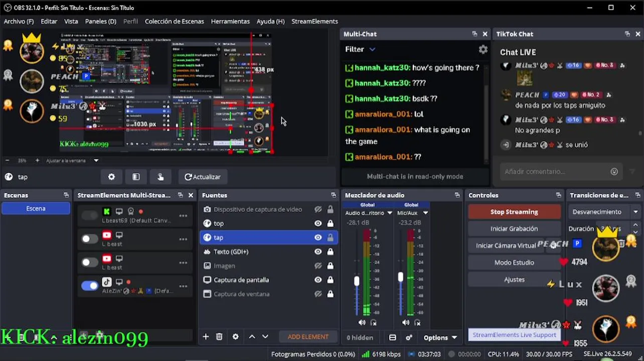The image size is (644, 361).
Task: Open desktop audio channel menu arrow
Action: [x=389, y=213]
